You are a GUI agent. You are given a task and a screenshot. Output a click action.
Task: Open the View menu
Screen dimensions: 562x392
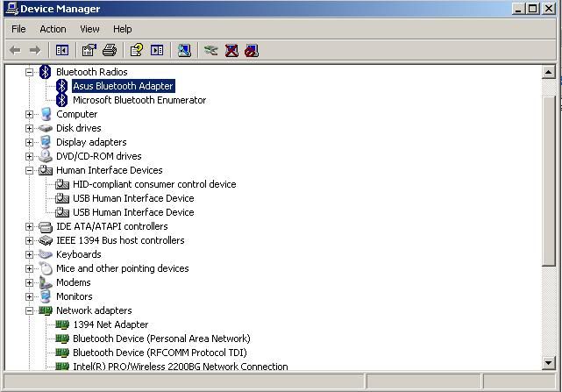point(89,29)
